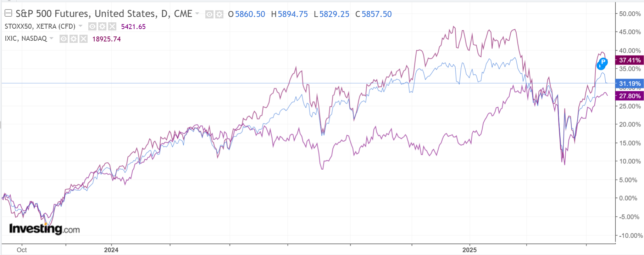This screenshot has width=644, height=255.
Task: Select the S&P 500 Futures title
Action: [104, 14]
